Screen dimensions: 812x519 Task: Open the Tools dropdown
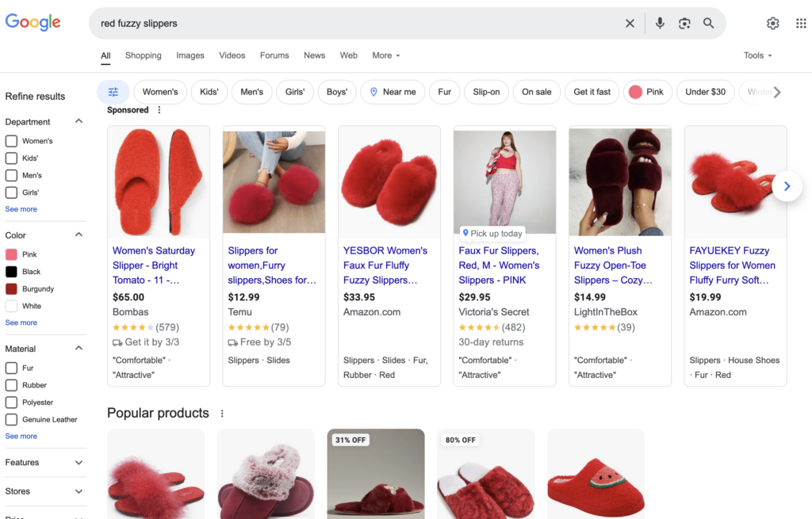click(757, 55)
